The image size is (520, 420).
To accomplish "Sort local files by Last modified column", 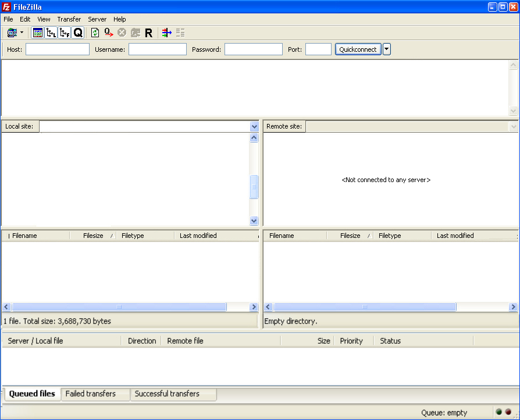I will tap(216, 236).
